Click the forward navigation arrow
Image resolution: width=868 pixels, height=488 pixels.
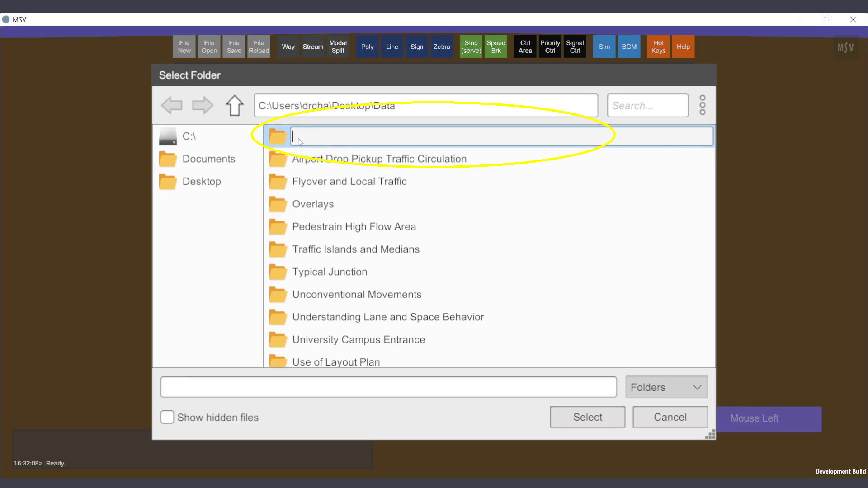tap(202, 105)
